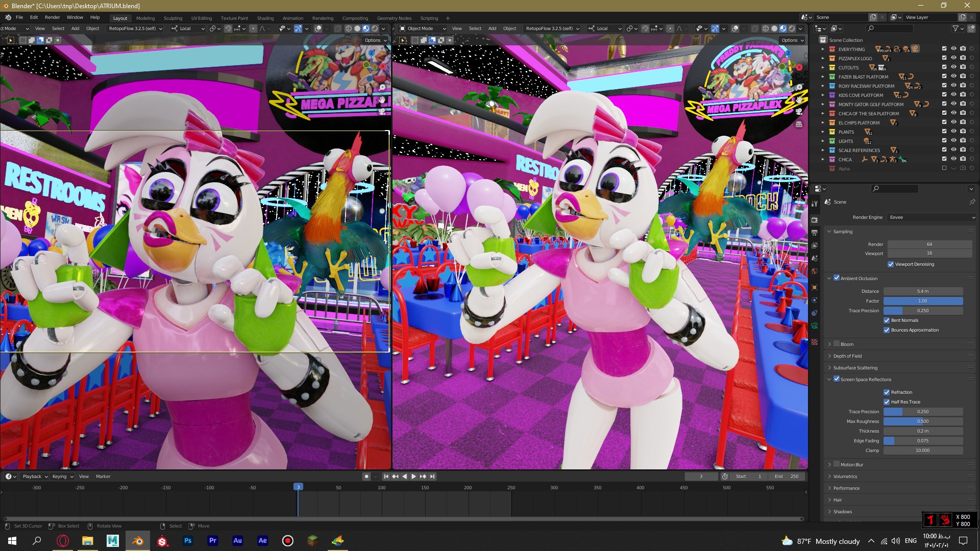Open the Object properties tab icon
Image resolution: width=980 pixels, height=551 pixels.
815,288
